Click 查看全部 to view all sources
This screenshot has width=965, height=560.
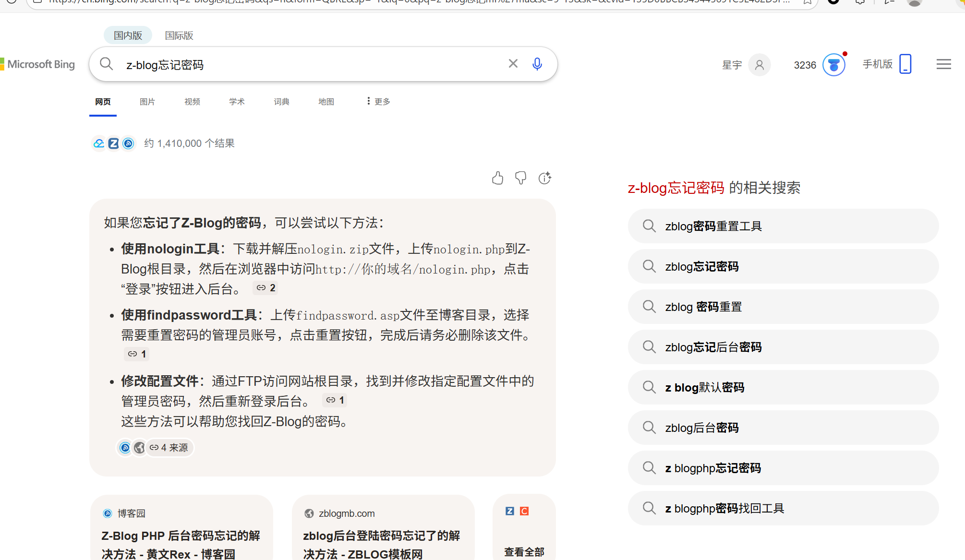pyautogui.click(x=524, y=552)
